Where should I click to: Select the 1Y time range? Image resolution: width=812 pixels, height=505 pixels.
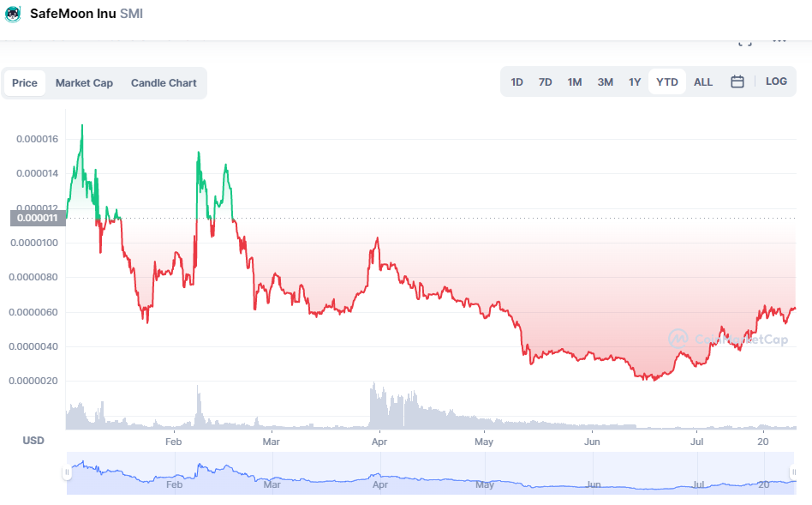[635, 82]
